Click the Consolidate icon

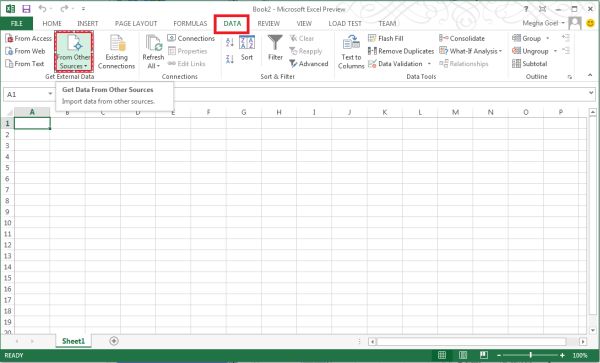443,38
